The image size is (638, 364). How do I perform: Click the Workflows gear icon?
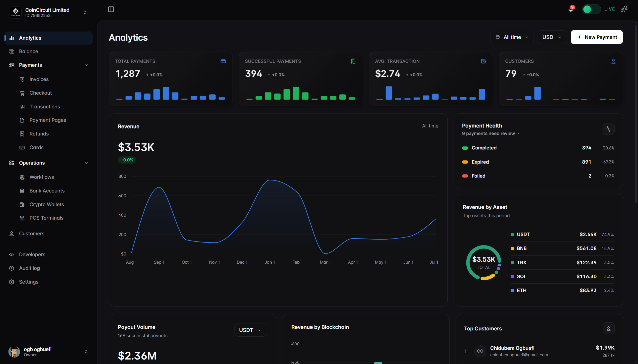22,177
